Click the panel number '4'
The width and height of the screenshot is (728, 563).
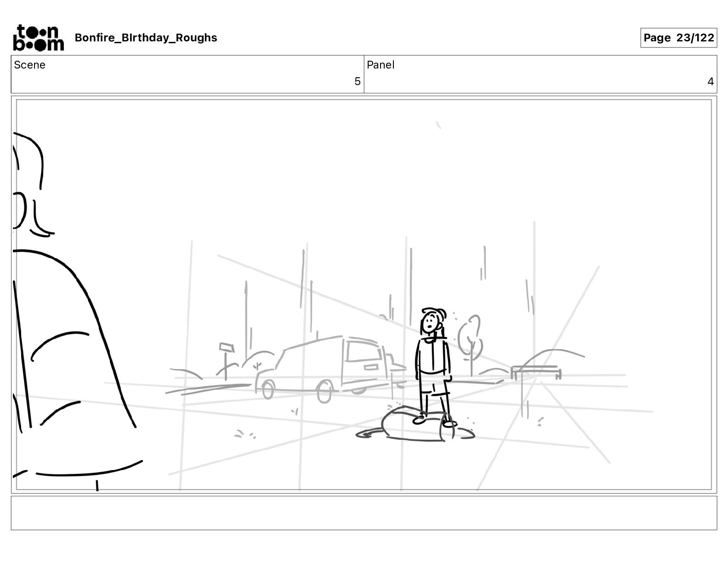pos(710,81)
